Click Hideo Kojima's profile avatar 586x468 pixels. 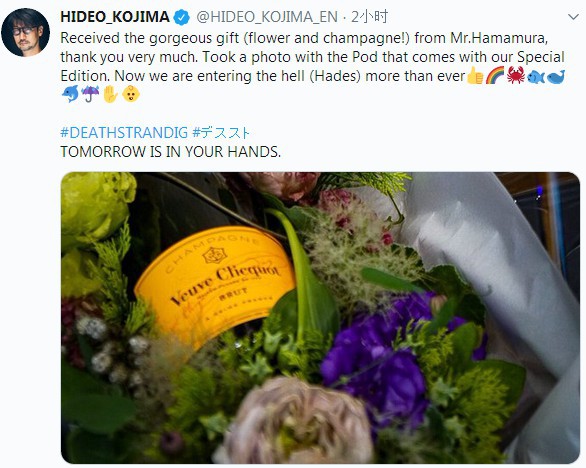[25, 33]
